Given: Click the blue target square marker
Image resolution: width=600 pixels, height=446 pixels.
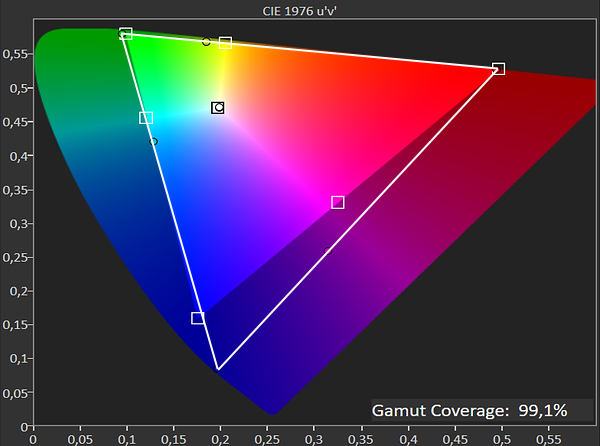Looking at the screenshot, I should 197,318.
